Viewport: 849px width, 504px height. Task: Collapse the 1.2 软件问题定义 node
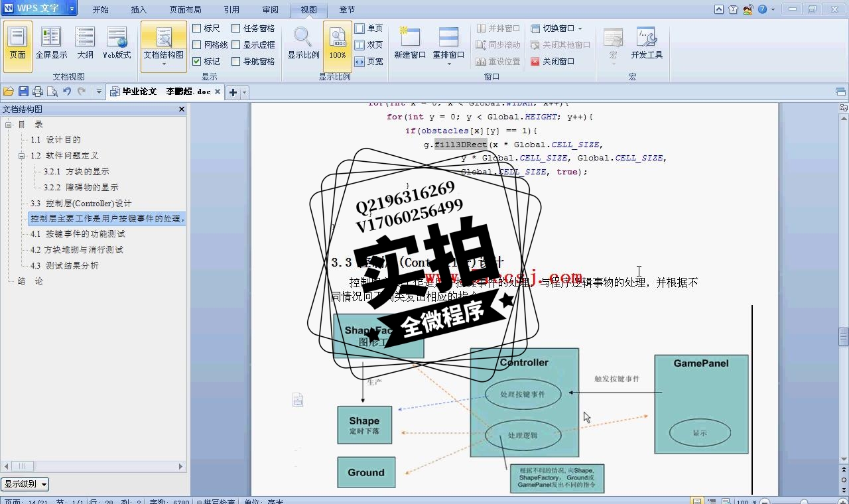pos(21,156)
